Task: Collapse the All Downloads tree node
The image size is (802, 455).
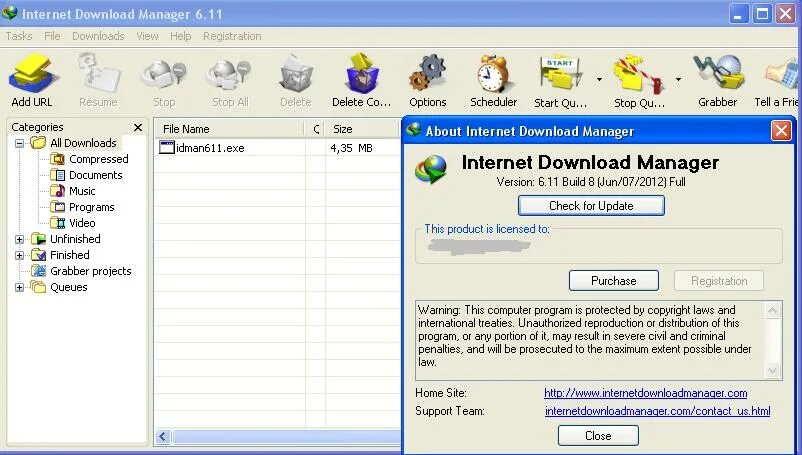Action: click(19, 143)
